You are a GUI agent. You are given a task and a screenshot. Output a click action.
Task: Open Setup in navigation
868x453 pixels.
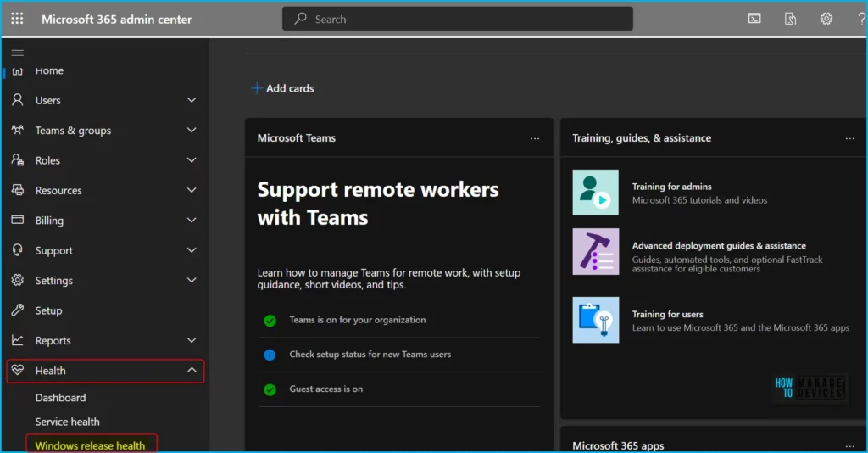point(48,310)
